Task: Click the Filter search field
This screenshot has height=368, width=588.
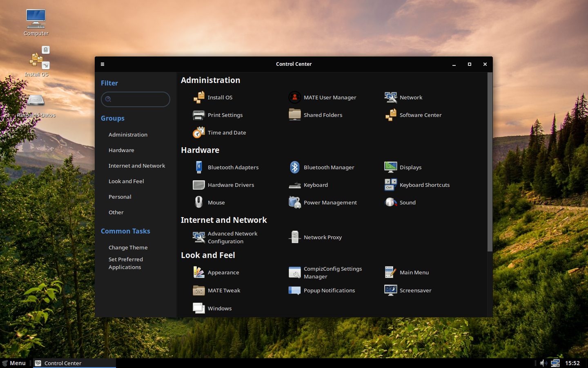Action: [136, 99]
